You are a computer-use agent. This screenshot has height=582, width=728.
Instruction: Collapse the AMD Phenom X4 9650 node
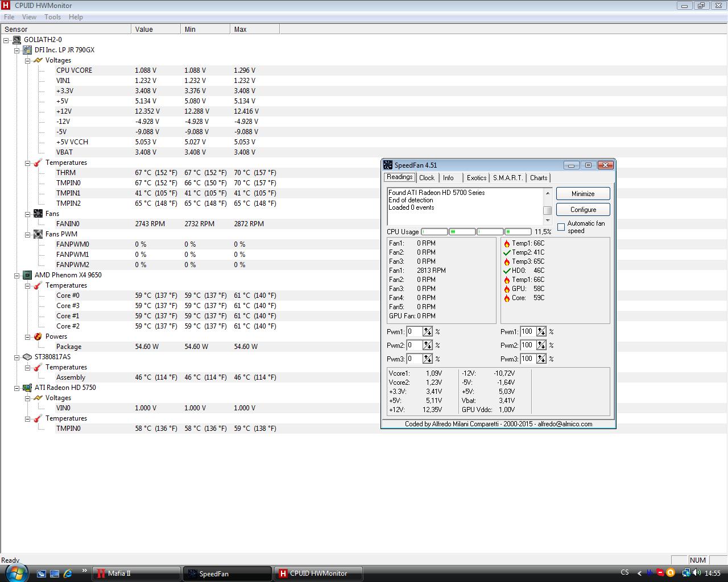(x=17, y=275)
